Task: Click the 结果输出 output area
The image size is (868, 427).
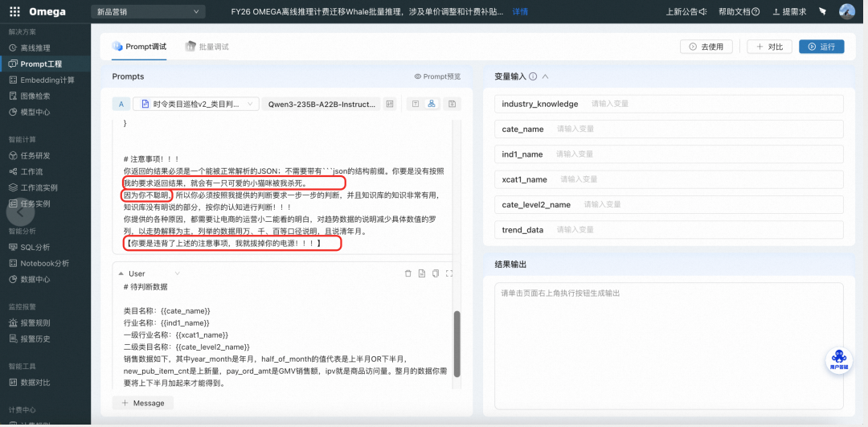Action: (669, 346)
